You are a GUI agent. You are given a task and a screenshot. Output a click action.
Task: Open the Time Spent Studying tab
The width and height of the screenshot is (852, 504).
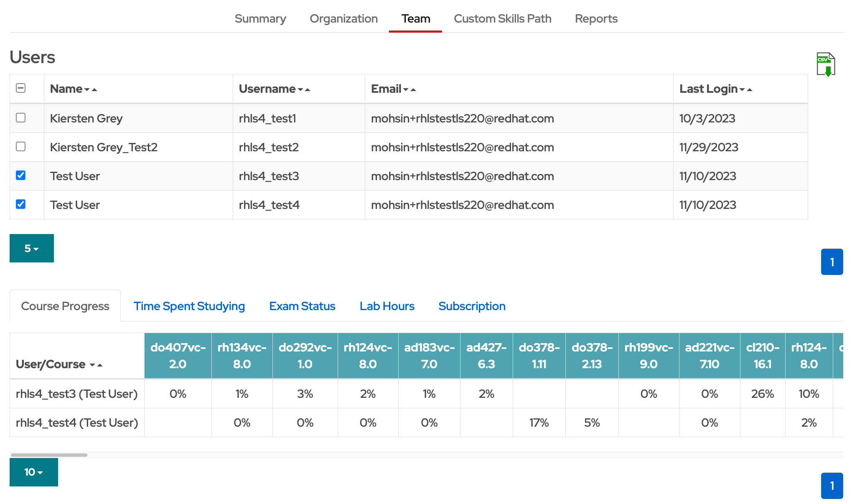189,306
